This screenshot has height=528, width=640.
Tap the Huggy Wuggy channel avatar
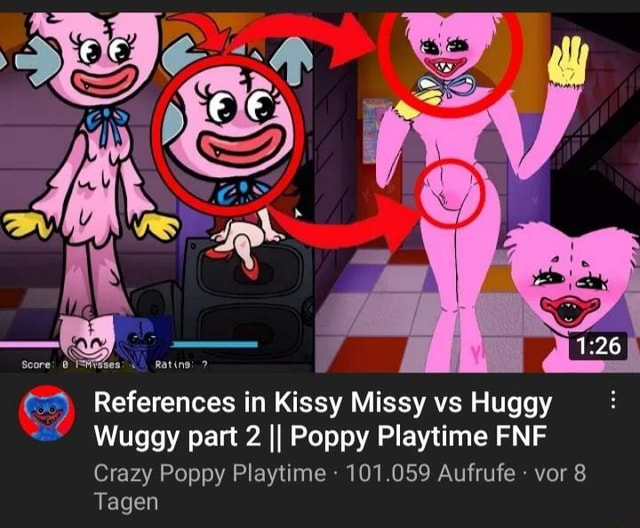tap(47, 413)
